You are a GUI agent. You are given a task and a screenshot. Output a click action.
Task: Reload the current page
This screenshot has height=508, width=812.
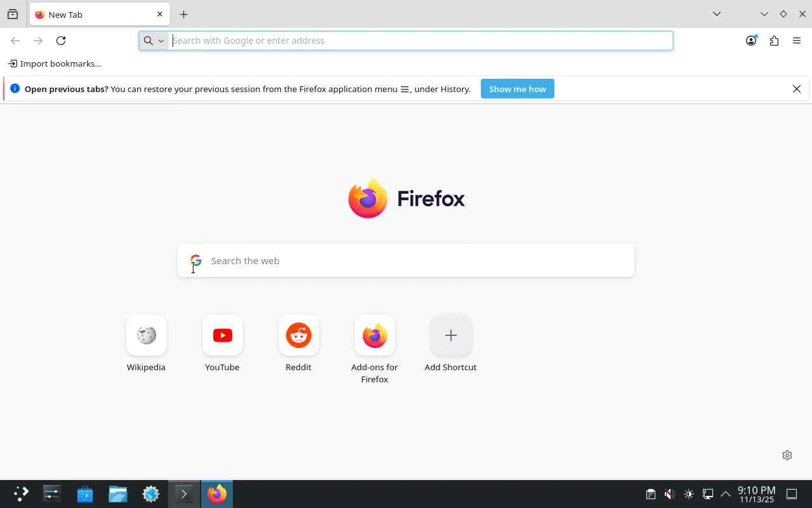coord(61,41)
